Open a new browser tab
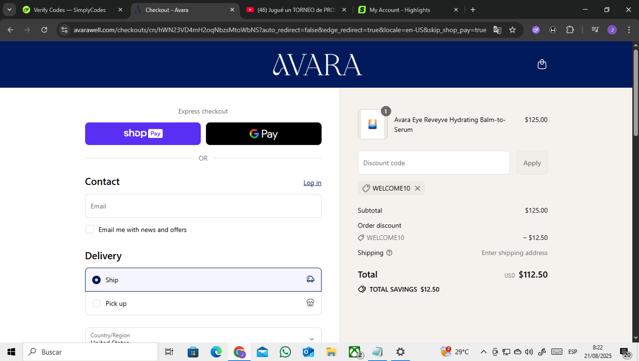This screenshot has width=639, height=361. (x=473, y=9)
